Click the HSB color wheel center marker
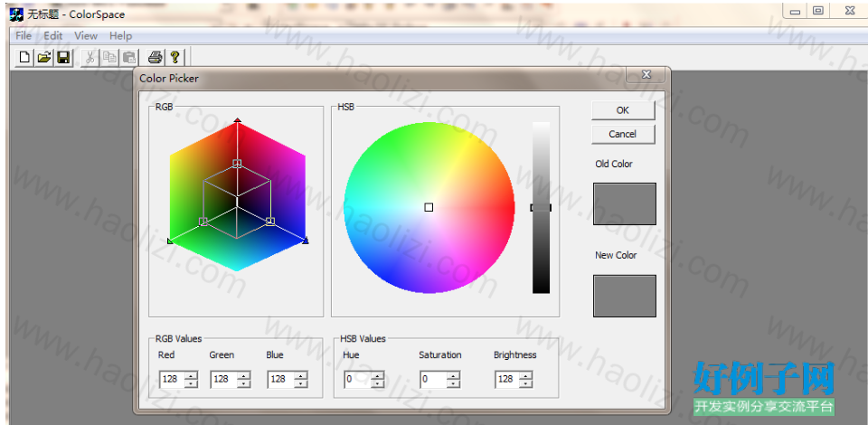Image resolution: width=868 pixels, height=425 pixels. 429,207
